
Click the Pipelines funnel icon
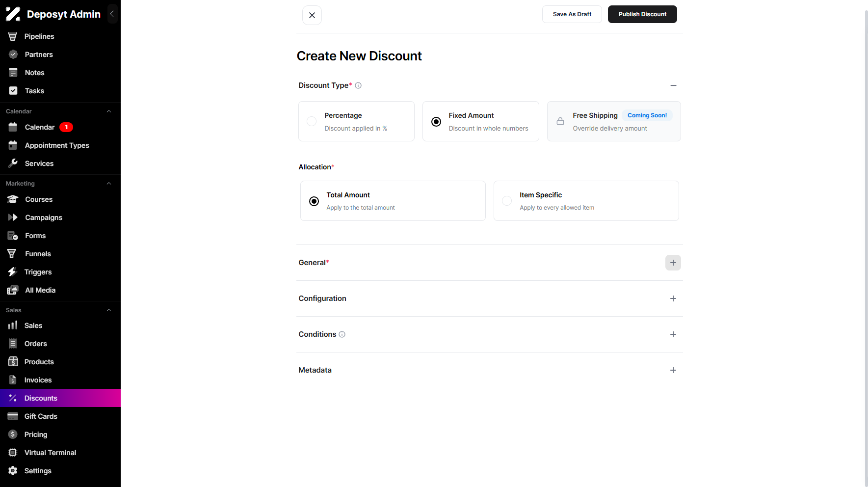13,36
